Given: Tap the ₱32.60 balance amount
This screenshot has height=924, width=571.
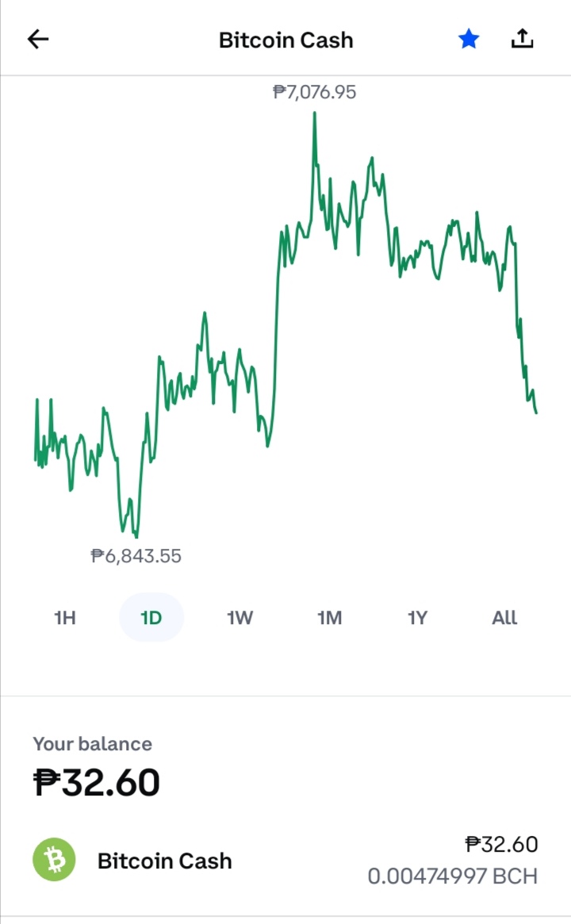Looking at the screenshot, I should pos(97,783).
